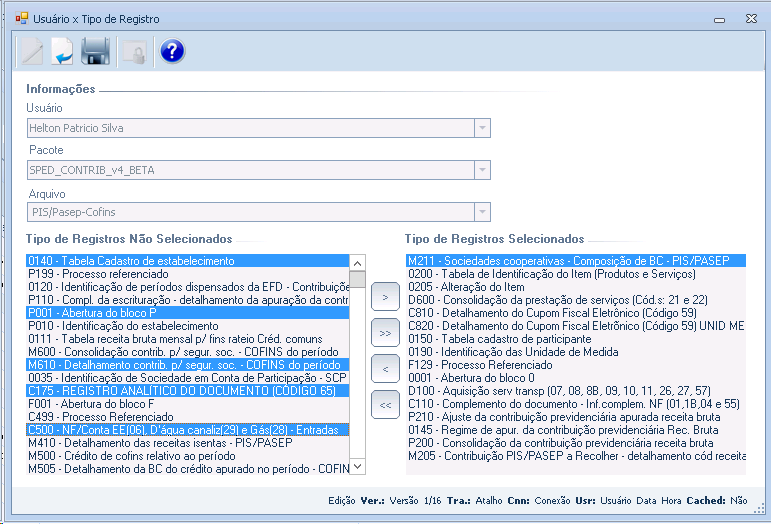Image resolution: width=771 pixels, height=524 pixels.
Task: Select P010 - Identificação do estabelecimento
Action: (187, 326)
